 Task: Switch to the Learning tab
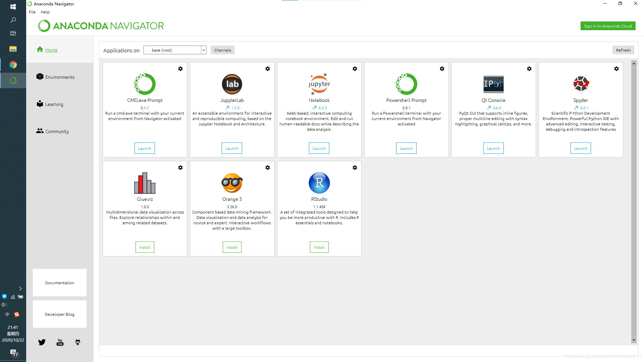(x=50, y=104)
